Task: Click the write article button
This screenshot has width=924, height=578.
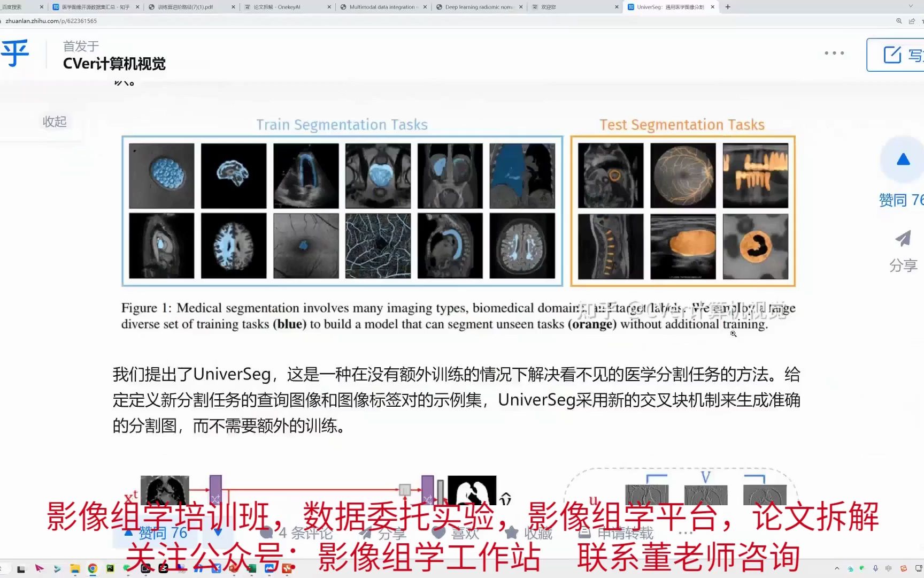Action: click(895, 55)
